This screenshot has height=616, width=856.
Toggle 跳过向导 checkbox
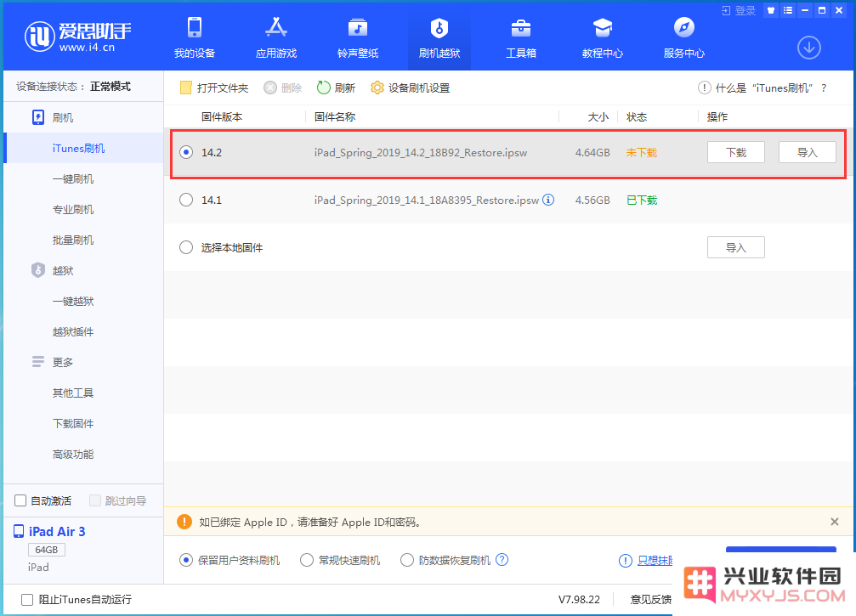[95, 500]
